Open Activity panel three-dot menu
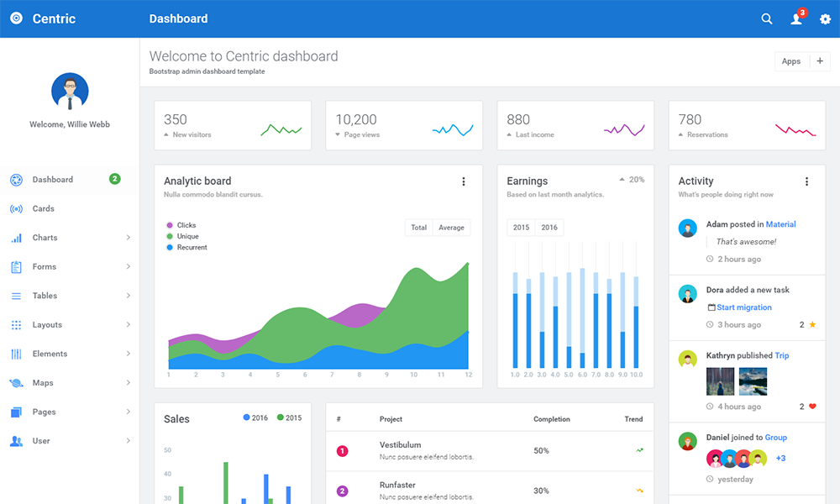The height and width of the screenshot is (504, 840). click(806, 181)
